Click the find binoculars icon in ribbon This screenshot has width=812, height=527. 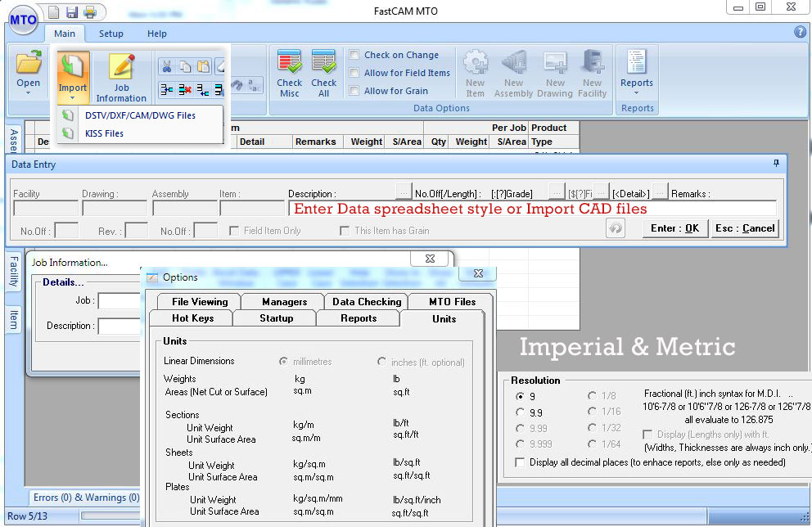pos(237,85)
